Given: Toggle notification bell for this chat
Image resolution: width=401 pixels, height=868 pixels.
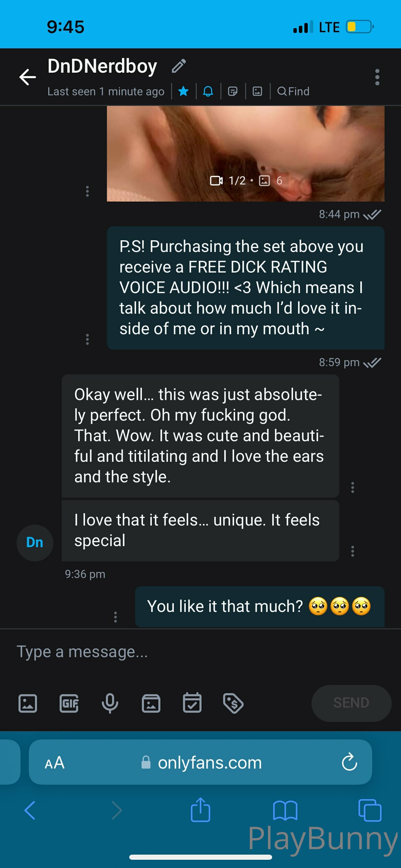Looking at the screenshot, I should (x=208, y=91).
